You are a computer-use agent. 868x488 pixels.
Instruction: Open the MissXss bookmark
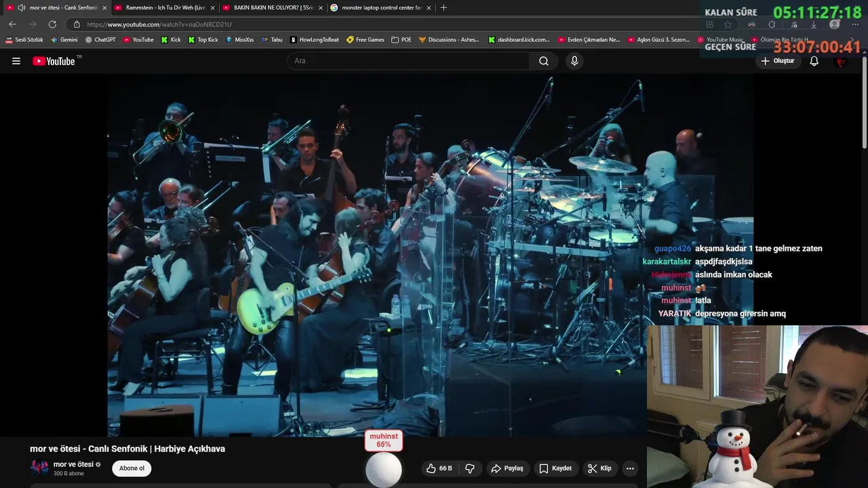[x=239, y=40]
